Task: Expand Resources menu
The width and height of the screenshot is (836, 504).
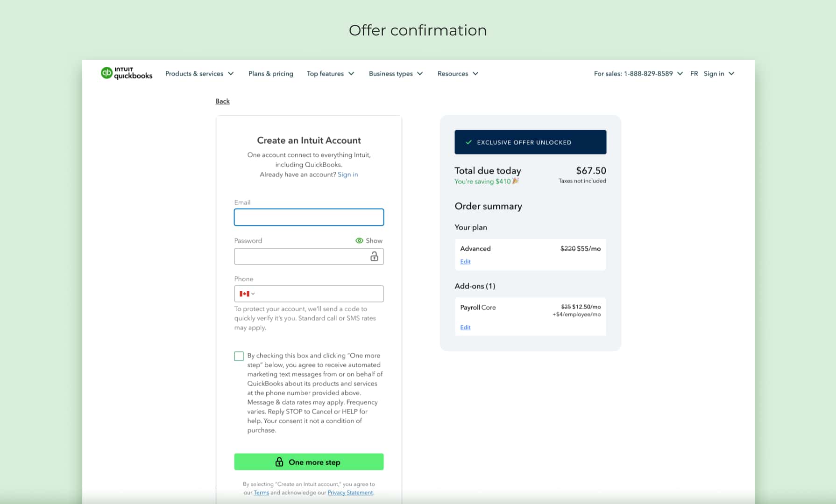Action: (x=458, y=74)
